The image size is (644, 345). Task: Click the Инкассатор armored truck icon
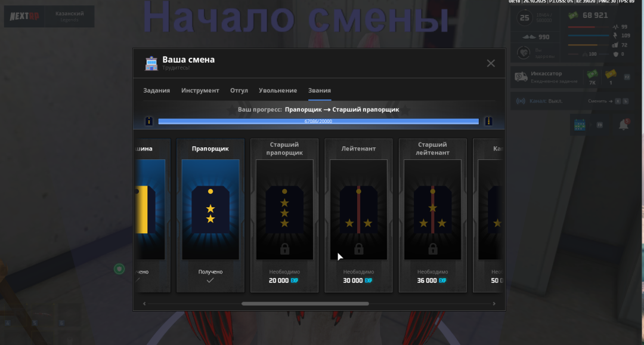[x=521, y=76]
